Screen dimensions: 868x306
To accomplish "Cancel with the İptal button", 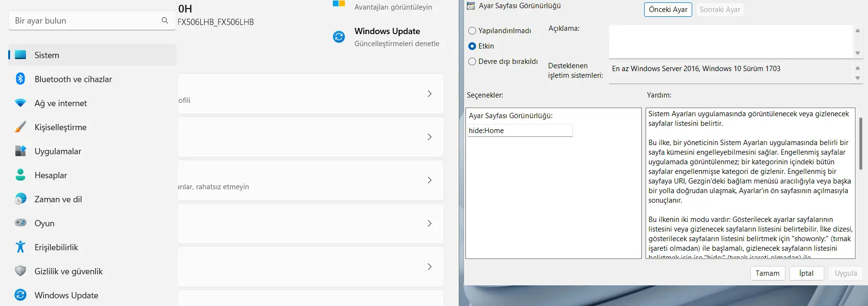I will pyautogui.click(x=807, y=273).
